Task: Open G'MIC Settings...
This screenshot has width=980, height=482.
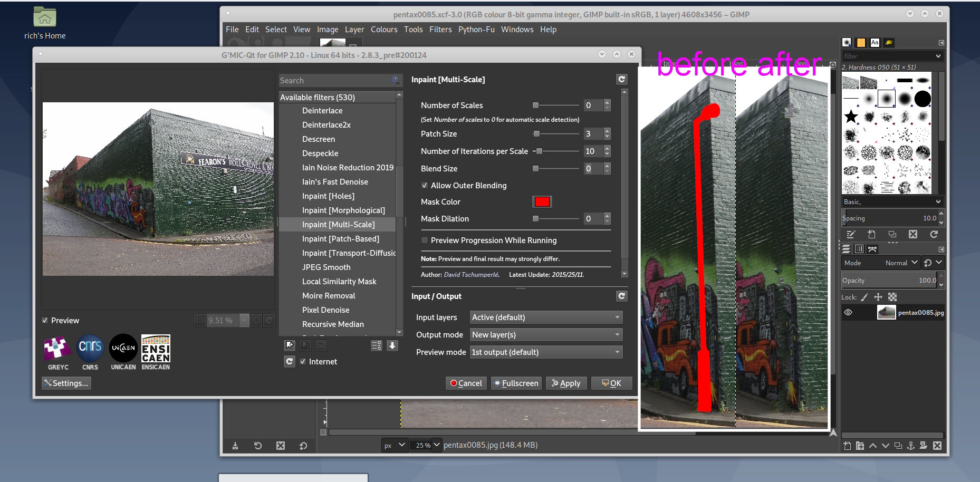Action: (66, 383)
